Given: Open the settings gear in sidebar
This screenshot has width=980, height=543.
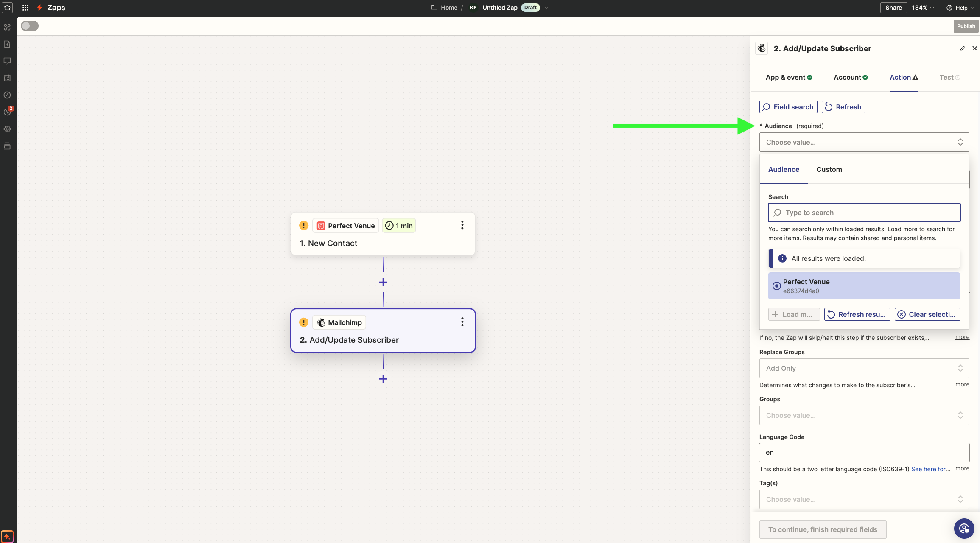Looking at the screenshot, I should [x=7, y=129].
